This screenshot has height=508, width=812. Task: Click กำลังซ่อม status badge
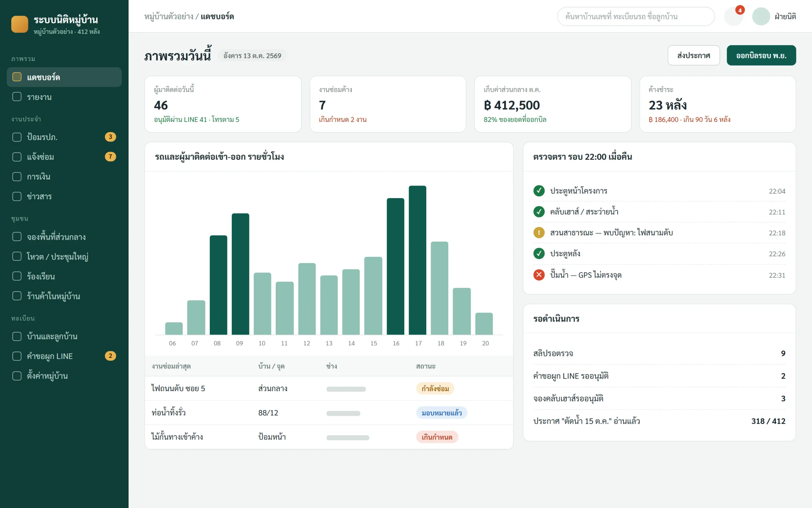click(435, 388)
